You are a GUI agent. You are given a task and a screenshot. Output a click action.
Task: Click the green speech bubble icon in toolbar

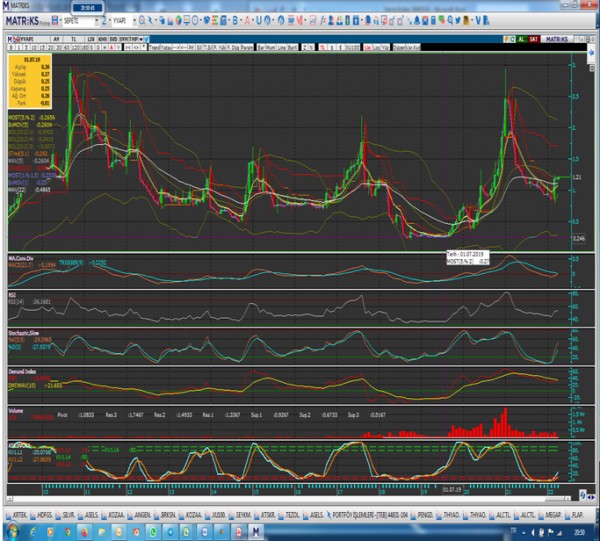point(442,20)
